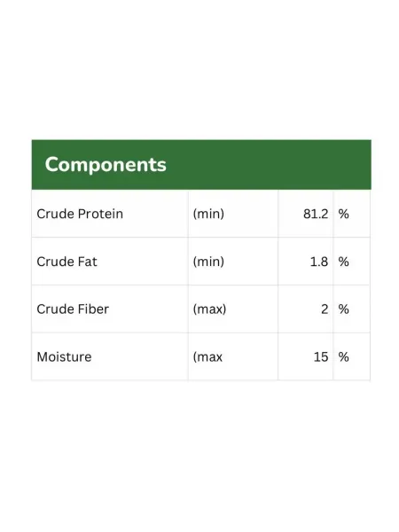
Task: Select the (max) cell for Crude Fiber
Action: coord(233,309)
